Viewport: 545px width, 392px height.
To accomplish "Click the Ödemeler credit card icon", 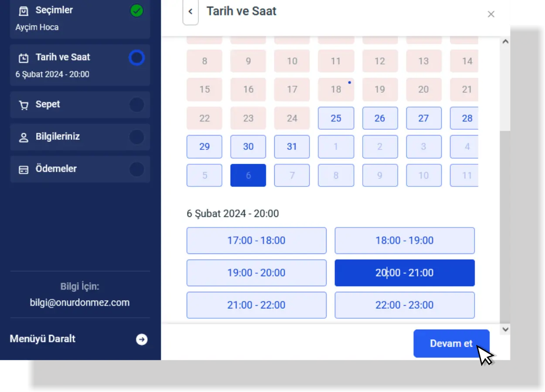I will coord(24,169).
